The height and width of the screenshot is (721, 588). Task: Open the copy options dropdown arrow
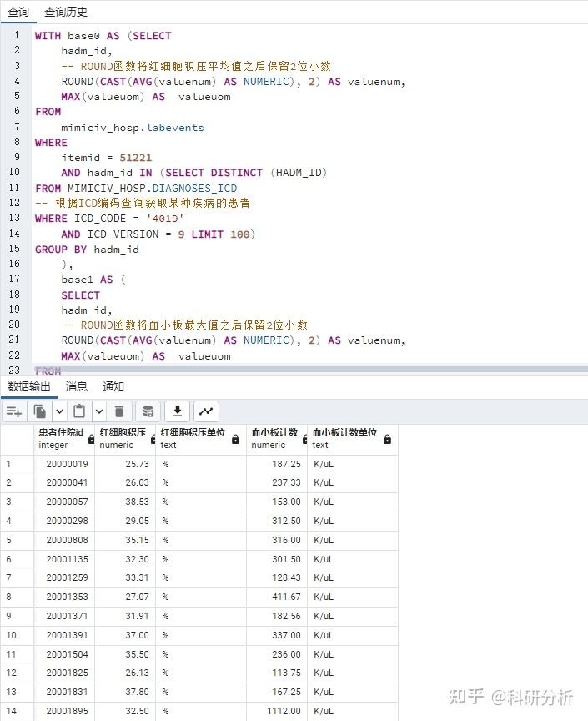point(59,411)
